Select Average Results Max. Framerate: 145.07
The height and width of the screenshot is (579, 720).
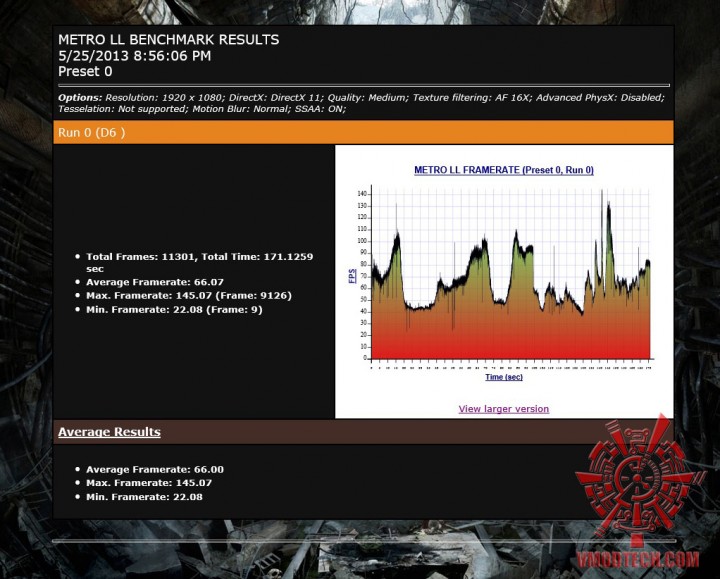click(149, 483)
